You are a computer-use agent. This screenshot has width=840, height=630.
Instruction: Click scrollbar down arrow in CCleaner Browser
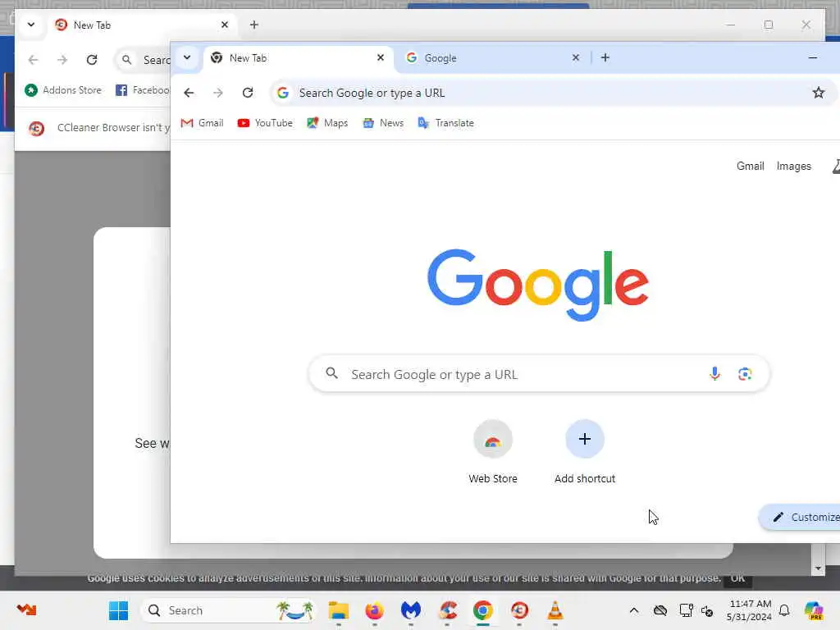click(x=818, y=568)
